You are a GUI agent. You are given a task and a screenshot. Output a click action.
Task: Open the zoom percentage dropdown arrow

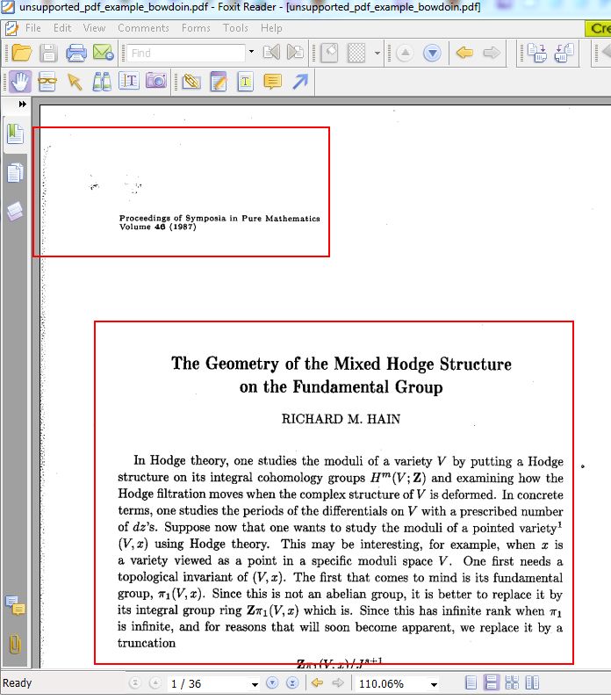tap(434, 684)
